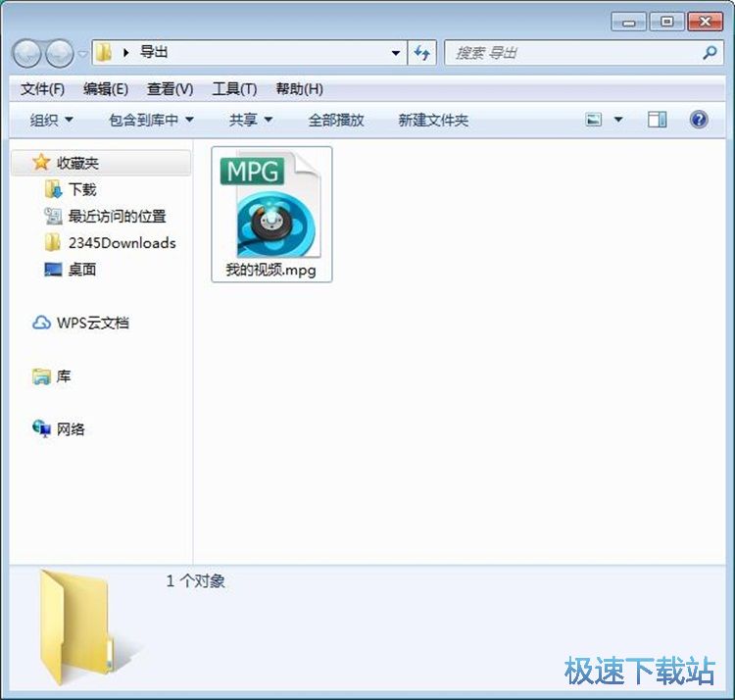Maximize the 导出 window
The height and width of the screenshot is (700, 735).
click(x=666, y=22)
